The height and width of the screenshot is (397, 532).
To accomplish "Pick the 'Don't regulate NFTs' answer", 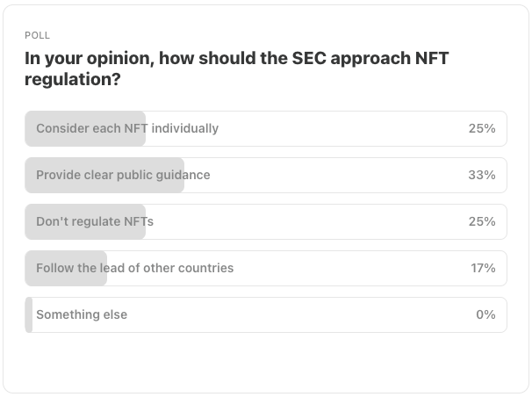I will point(266,221).
